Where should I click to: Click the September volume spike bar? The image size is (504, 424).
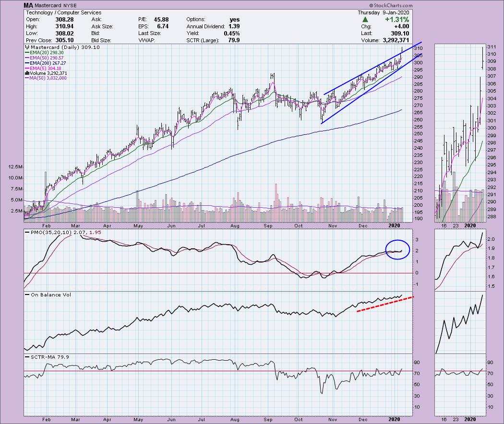coord(276,203)
